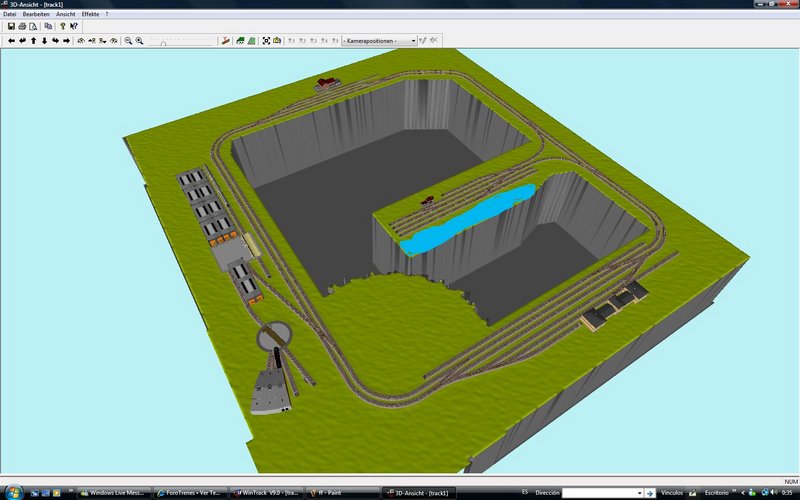This screenshot has width=800, height=500.
Task: Click the fourth camera tilt icon before the zoom icons
Action: click(114, 40)
